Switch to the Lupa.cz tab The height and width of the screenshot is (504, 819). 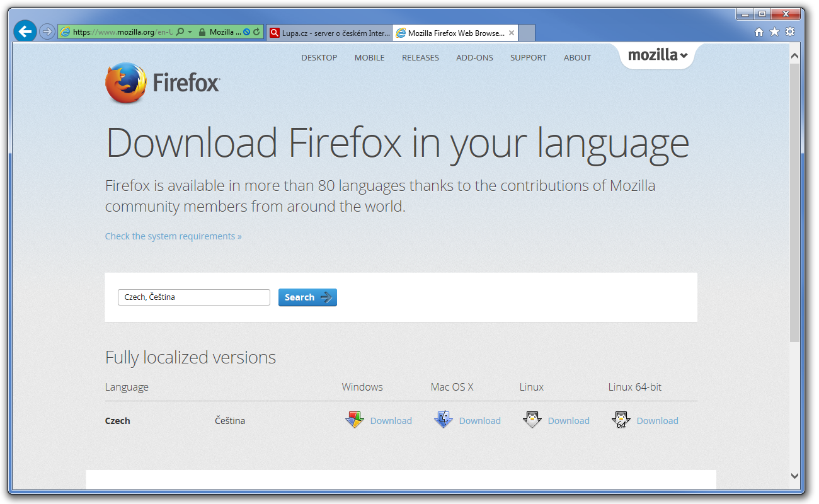tap(329, 33)
